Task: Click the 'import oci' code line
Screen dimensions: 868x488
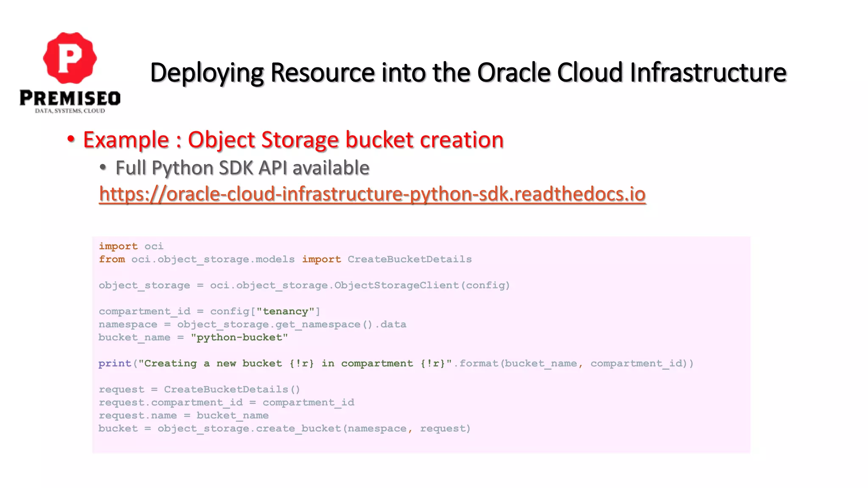Action: click(131, 246)
